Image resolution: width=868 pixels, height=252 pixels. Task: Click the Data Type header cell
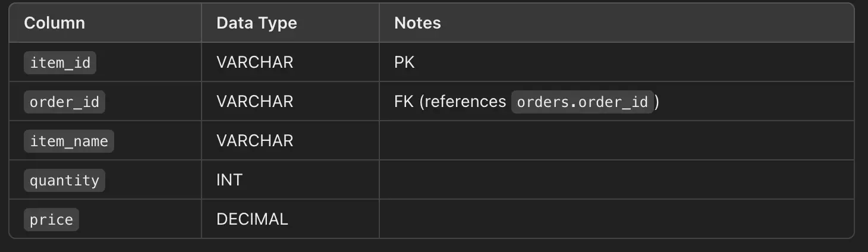[x=256, y=23]
